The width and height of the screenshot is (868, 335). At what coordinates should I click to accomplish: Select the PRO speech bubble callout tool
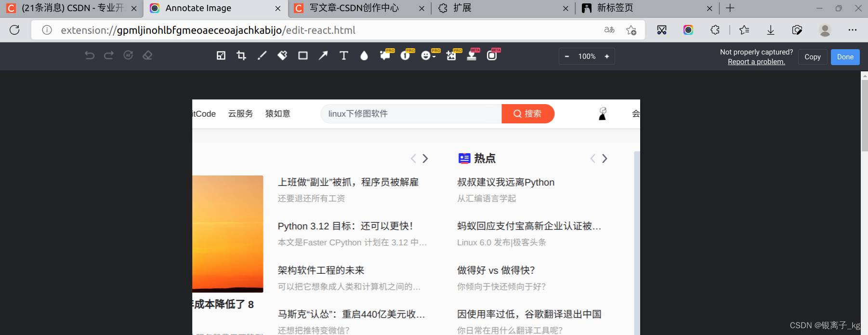[386, 55]
